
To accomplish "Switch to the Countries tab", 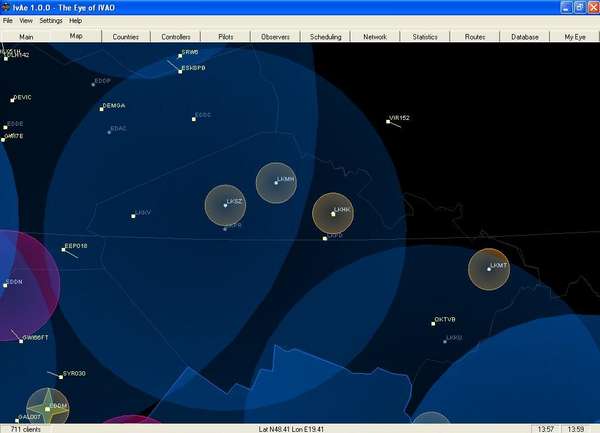I will point(126,37).
